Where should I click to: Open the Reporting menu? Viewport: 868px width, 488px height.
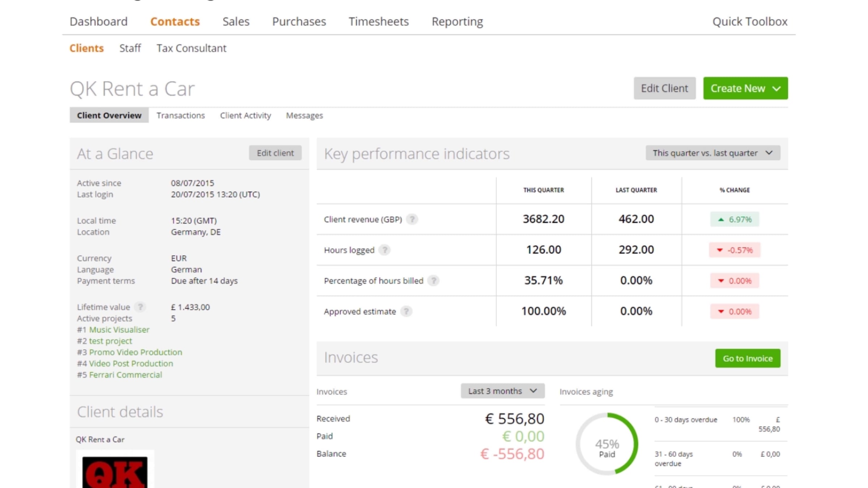click(x=457, y=21)
